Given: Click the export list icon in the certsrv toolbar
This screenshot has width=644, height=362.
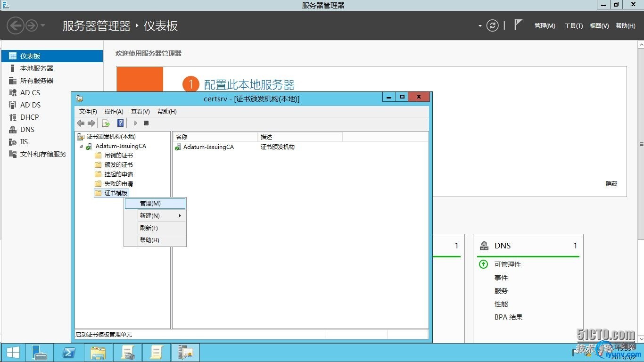Looking at the screenshot, I should [x=106, y=123].
